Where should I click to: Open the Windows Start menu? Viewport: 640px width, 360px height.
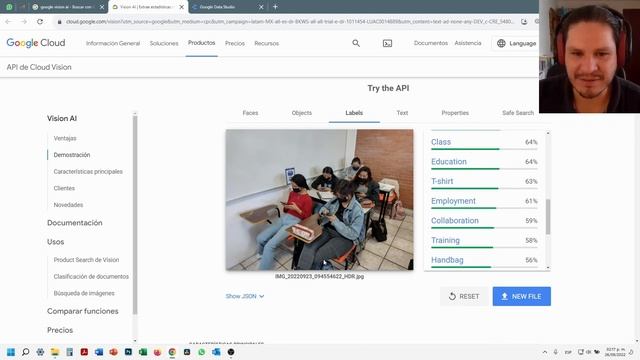pyautogui.click(x=11, y=352)
